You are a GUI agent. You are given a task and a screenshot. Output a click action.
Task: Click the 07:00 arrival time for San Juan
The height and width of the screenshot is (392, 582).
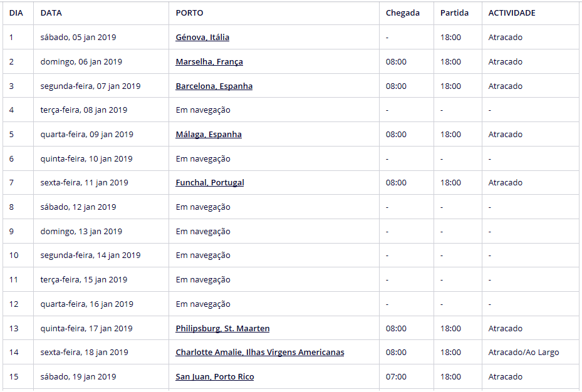(x=396, y=377)
